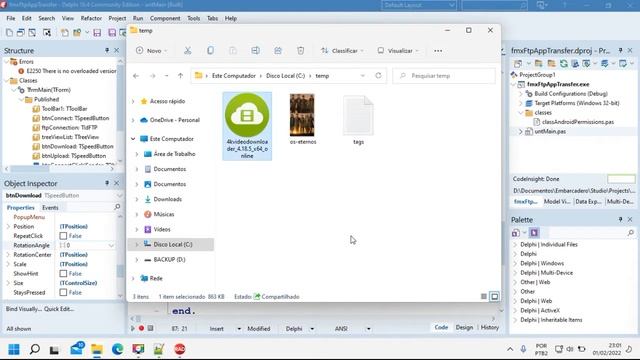Open Microsoft Edge from the taskbar
Screen dimensions: 640x360
click(118, 349)
